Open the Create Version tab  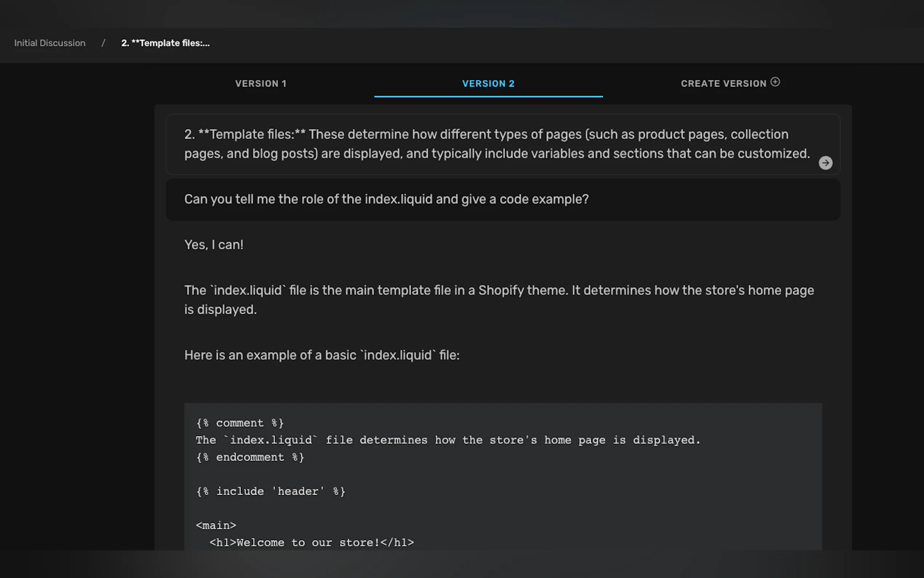pyautogui.click(x=723, y=84)
